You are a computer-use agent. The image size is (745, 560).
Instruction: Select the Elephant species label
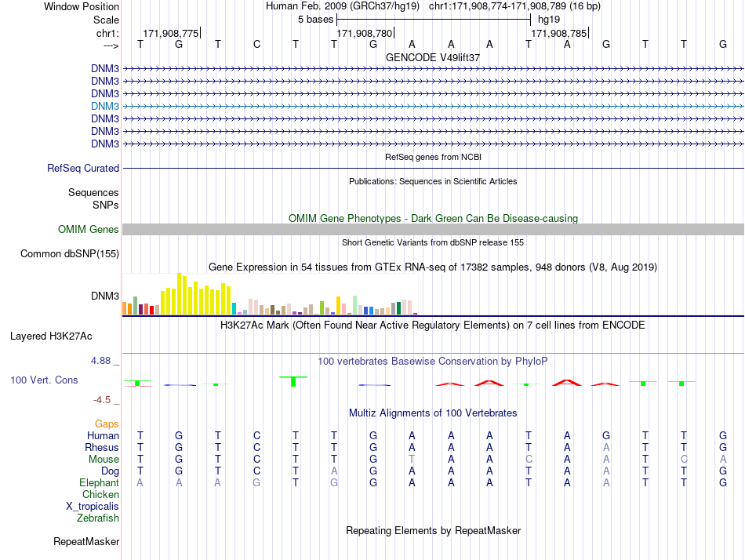point(100,482)
